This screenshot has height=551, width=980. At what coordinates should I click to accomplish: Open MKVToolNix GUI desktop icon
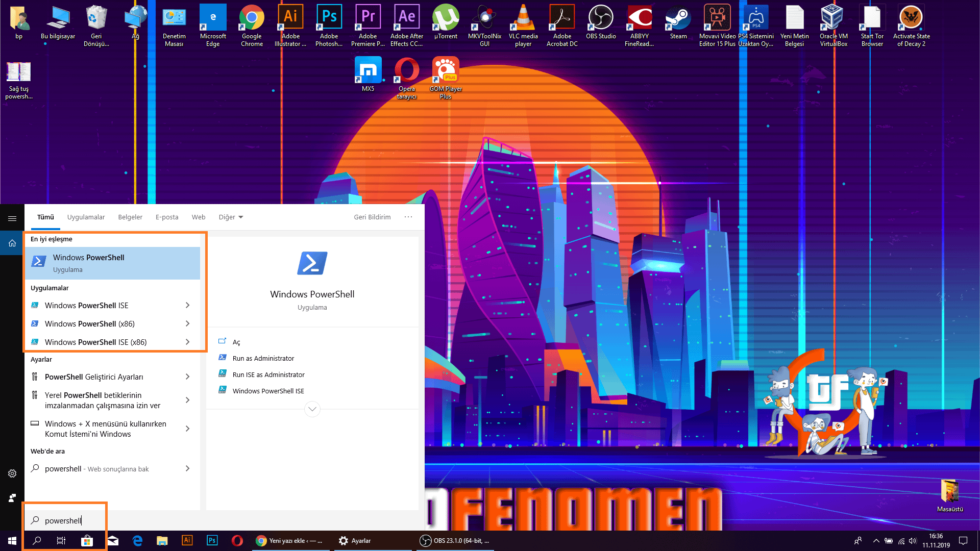tap(484, 26)
